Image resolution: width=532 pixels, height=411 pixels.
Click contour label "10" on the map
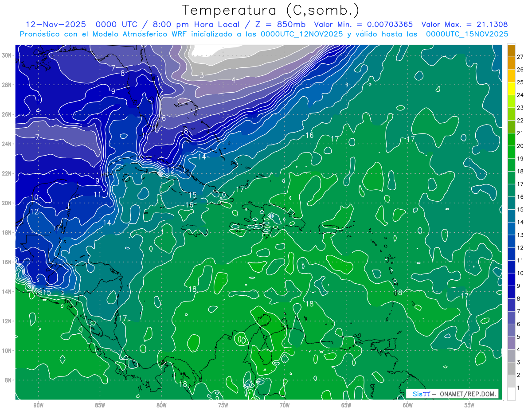(x=34, y=197)
